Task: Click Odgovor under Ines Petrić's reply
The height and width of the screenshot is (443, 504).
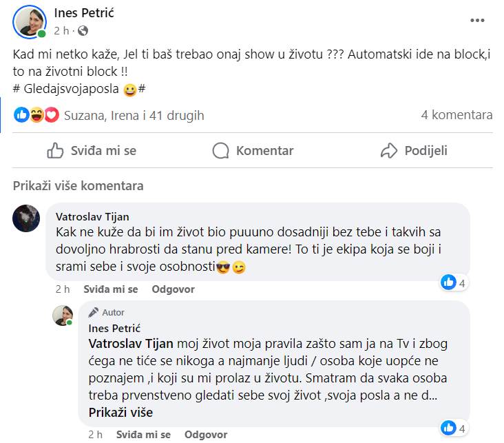Action: point(206,435)
